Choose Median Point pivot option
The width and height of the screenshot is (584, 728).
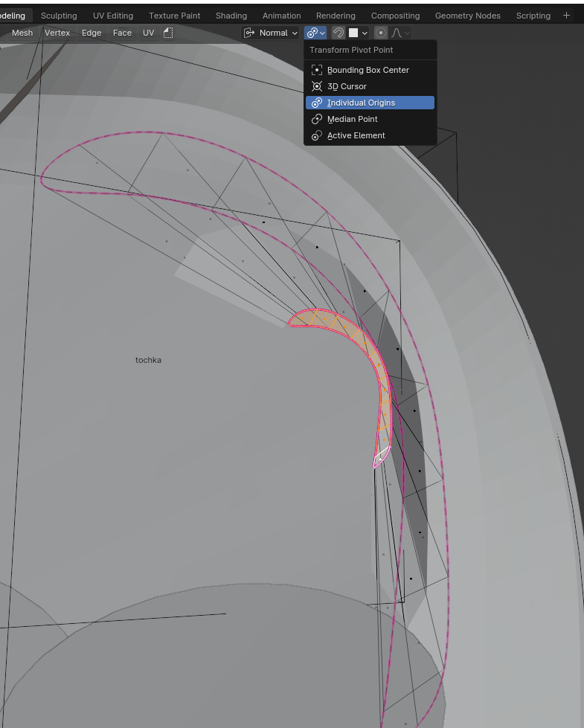pos(370,119)
